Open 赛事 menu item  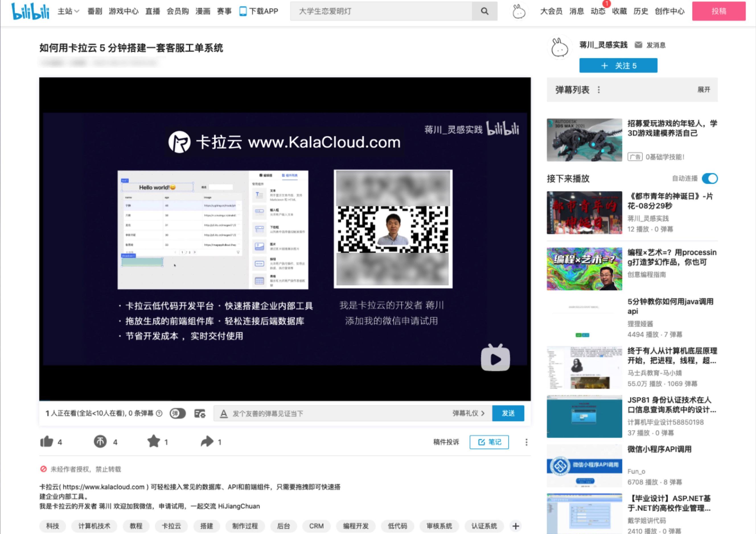click(224, 11)
